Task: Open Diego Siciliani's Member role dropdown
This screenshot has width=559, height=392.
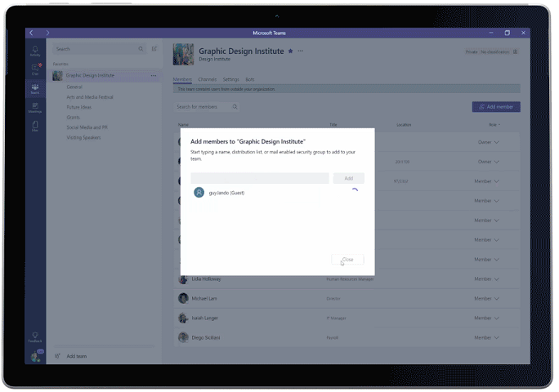Action: 486,337
